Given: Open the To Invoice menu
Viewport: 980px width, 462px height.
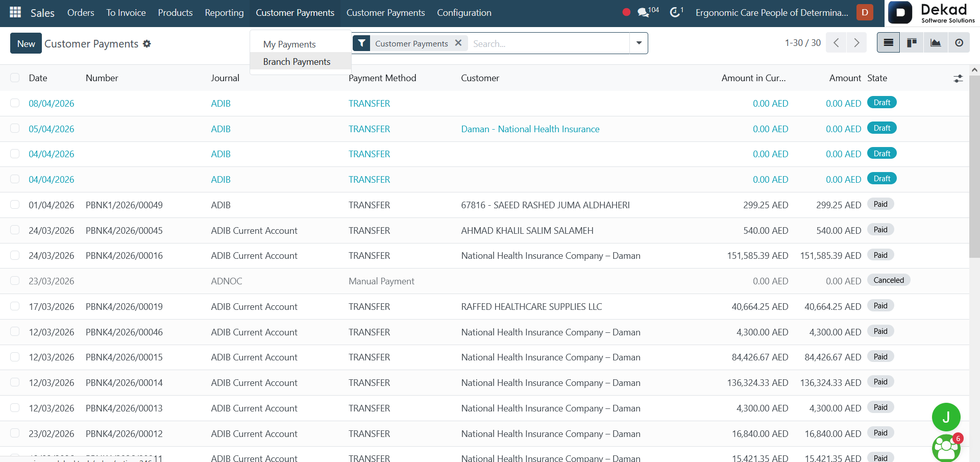Looking at the screenshot, I should pos(126,13).
